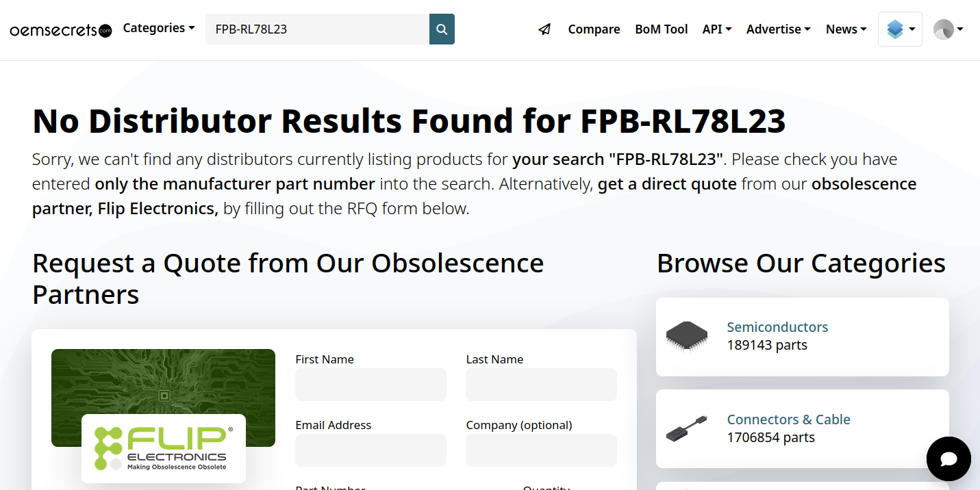This screenshot has width=980, height=490.
Task: Click the Flip Electronics logo
Action: tap(164, 448)
